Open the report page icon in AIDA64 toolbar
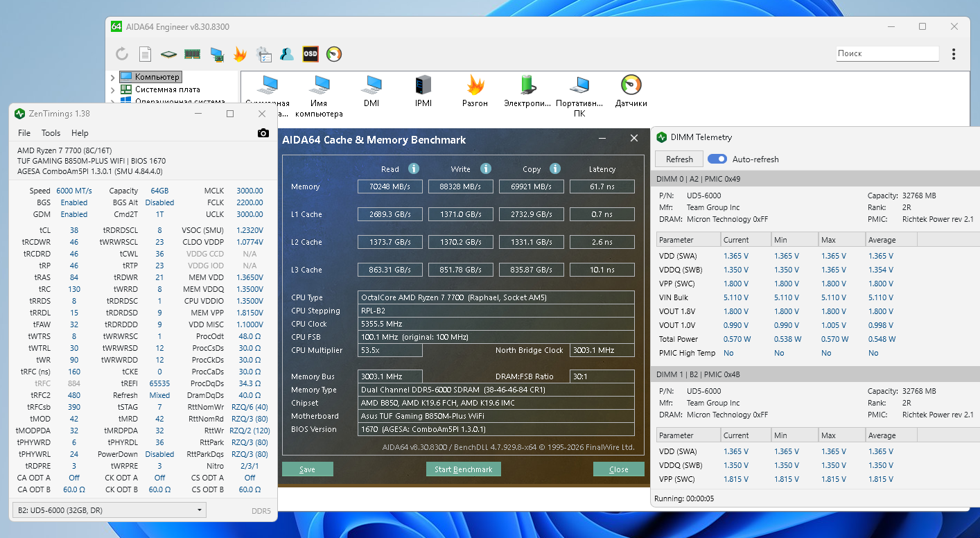Image resolution: width=980 pixels, height=538 pixels. (x=145, y=54)
